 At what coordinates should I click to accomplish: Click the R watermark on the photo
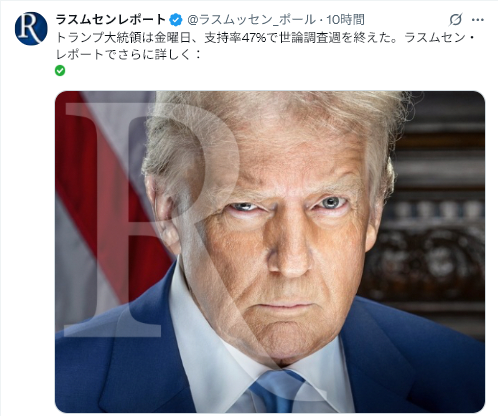(150, 220)
